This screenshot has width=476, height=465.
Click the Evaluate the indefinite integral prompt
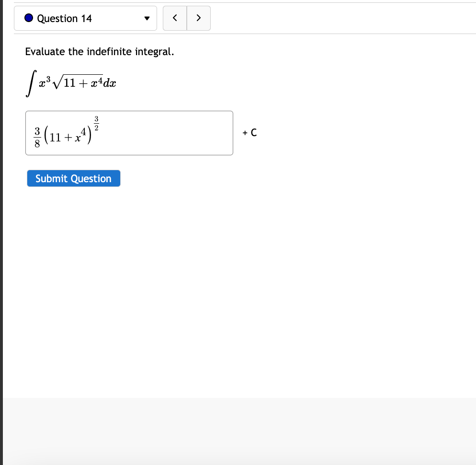coord(99,51)
